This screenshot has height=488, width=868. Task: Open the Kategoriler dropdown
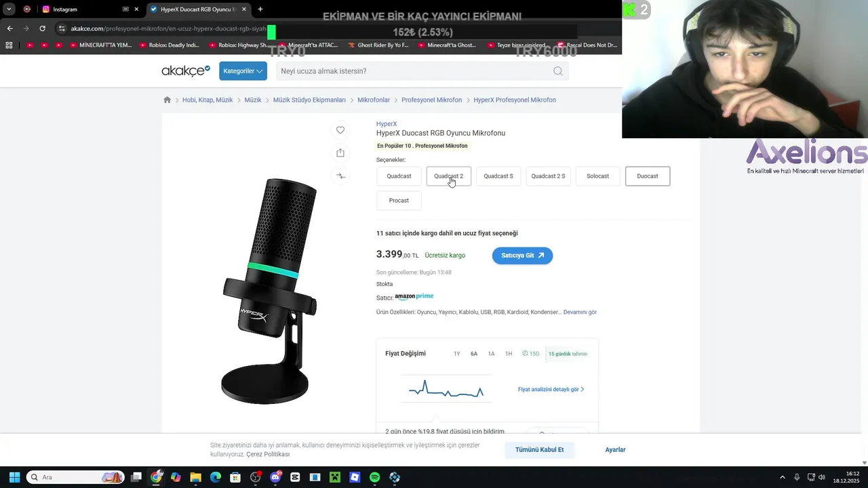pos(243,71)
